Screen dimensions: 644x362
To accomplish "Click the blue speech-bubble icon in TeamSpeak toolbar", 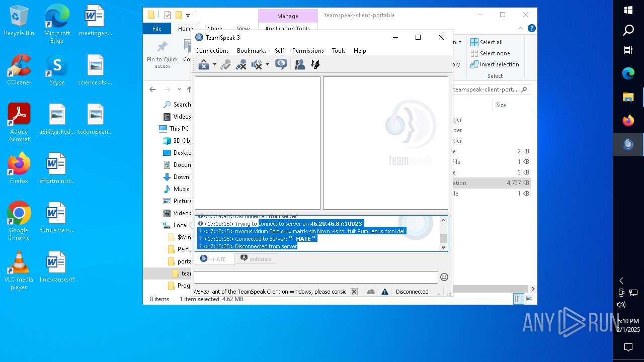I will 281,64.
